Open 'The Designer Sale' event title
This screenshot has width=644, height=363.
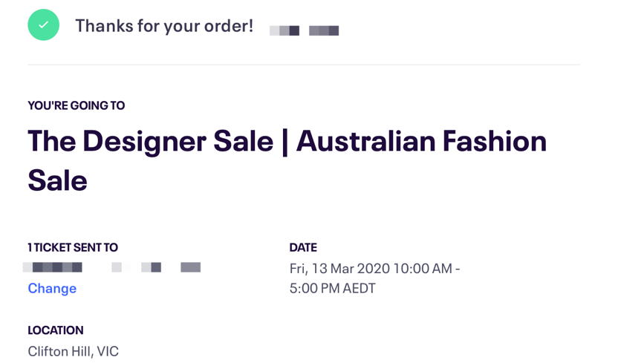point(150,141)
